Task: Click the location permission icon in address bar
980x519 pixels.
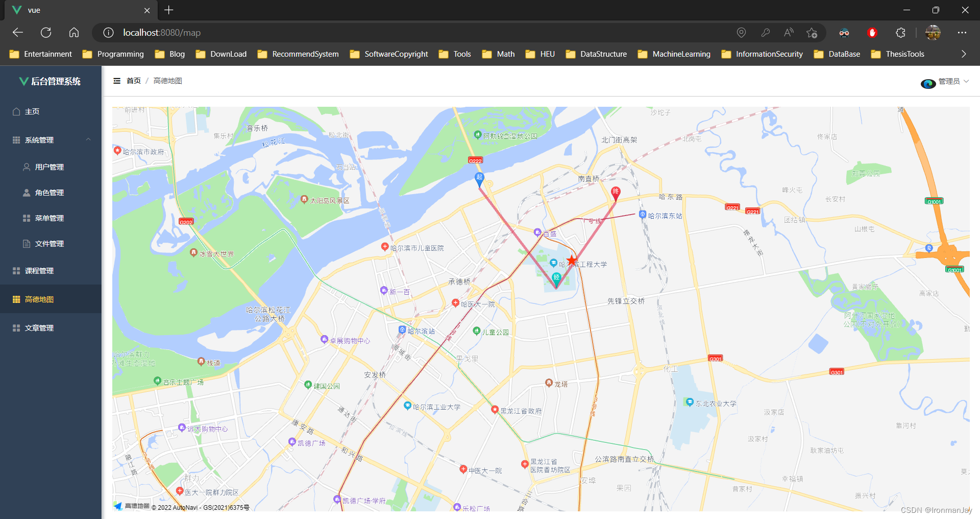Action: tap(741, 33)
